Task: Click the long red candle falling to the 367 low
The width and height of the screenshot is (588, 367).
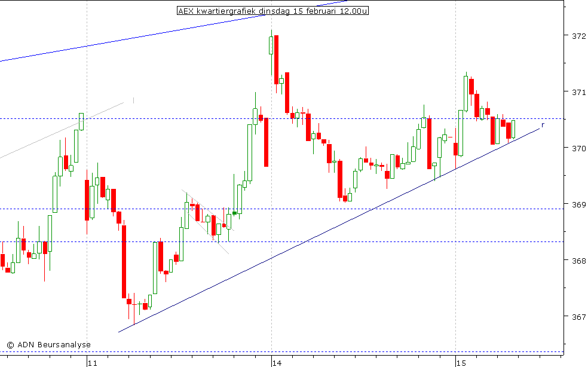Action: pos(124,262)
